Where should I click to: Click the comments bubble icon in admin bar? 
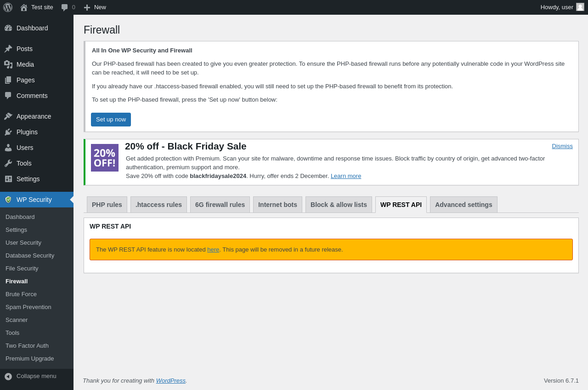pos(65,7)
